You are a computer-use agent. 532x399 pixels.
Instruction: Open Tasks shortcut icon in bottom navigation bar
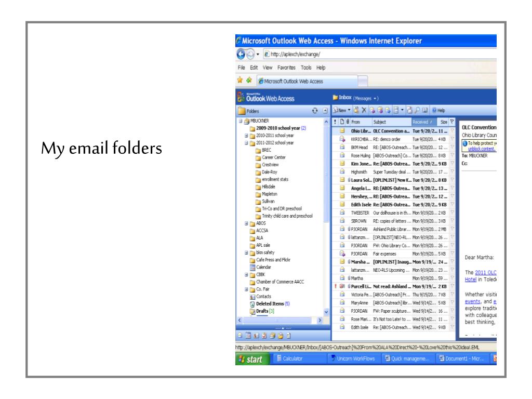pyautogui.click(x=264, y=336)
